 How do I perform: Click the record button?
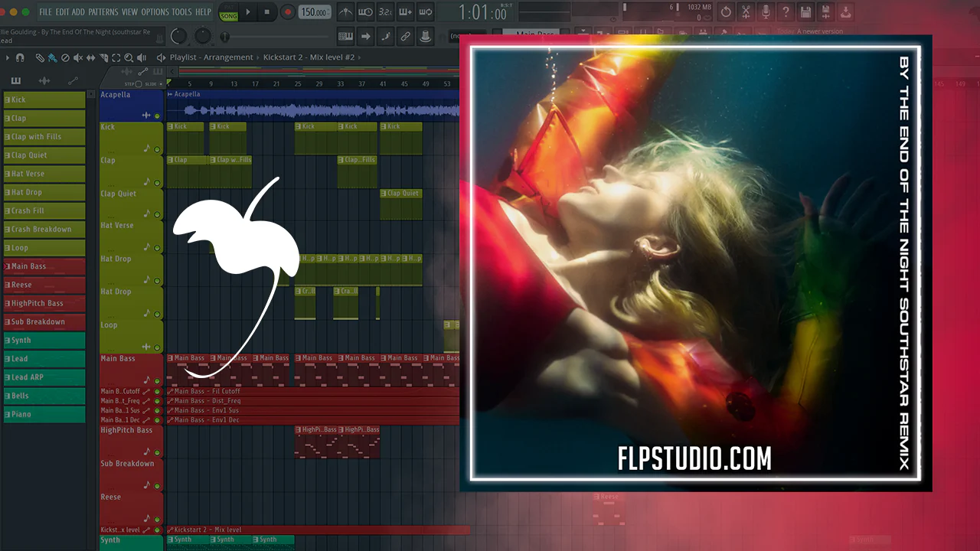288,12
